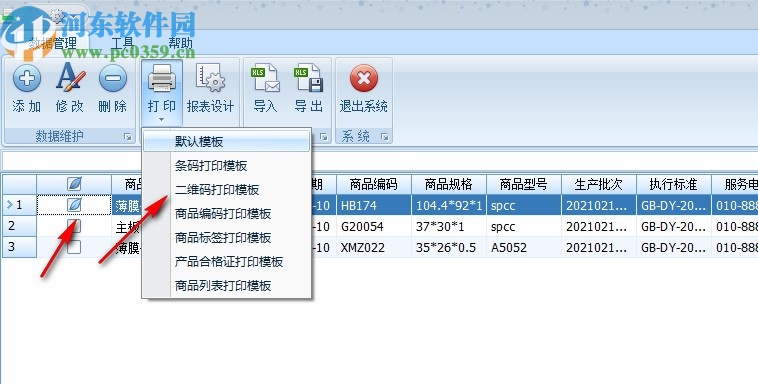Click the select-all icon in table header
The image size is (758, 384).
coord(74,183)
